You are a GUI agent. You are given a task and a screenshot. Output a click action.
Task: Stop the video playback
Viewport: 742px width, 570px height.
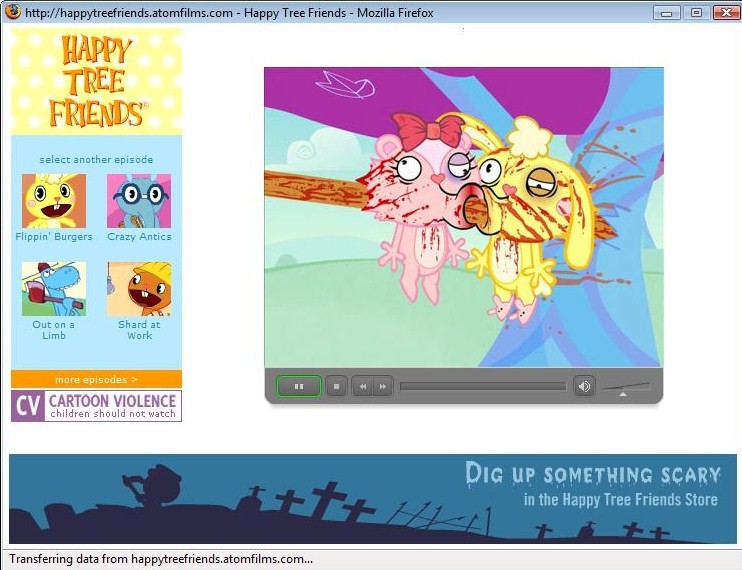tap(336, 386)
